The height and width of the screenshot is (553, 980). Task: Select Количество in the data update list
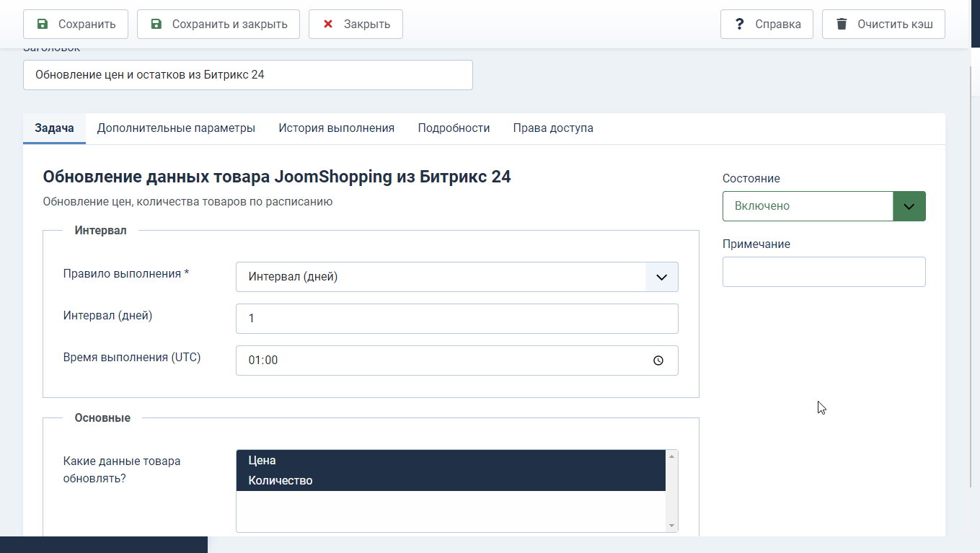(361, 480)
